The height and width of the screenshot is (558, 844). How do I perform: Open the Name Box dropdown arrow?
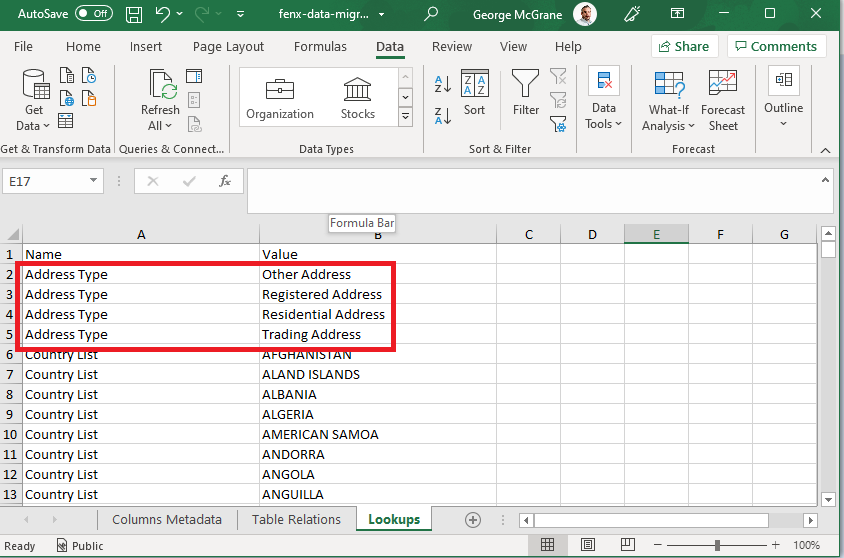(x=94, y=181)
